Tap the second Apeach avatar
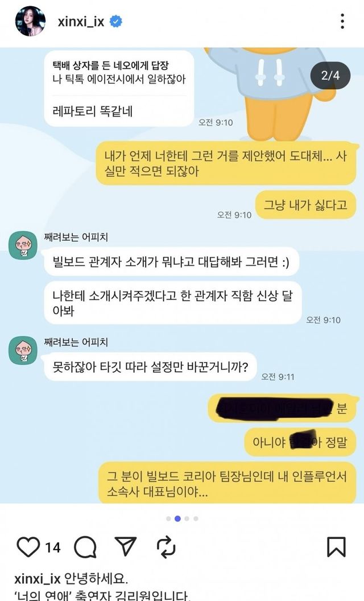This screenshot has width=364, height=601. tap(23, 351)
